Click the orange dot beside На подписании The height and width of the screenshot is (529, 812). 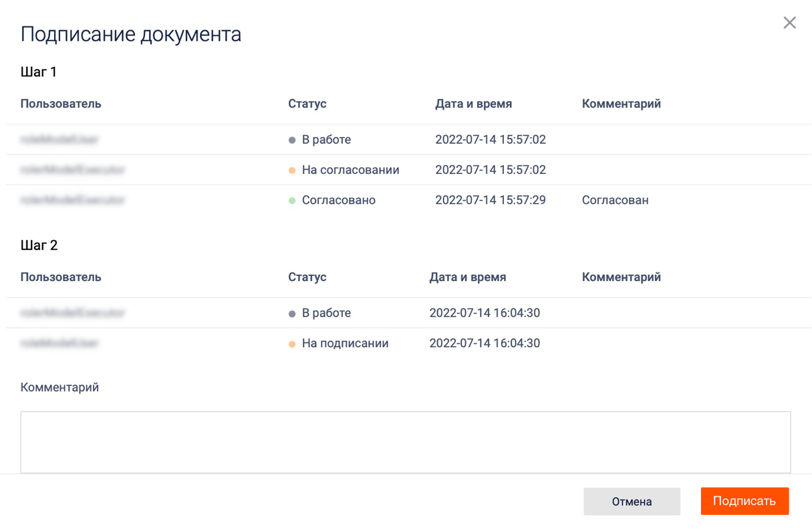tap(292, 344)
